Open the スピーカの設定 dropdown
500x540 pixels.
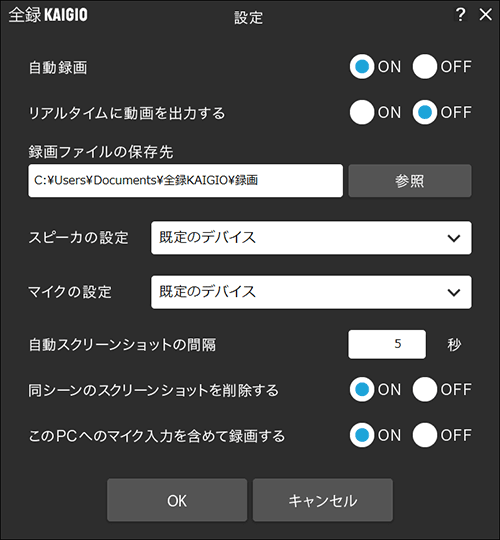(311, 238)
